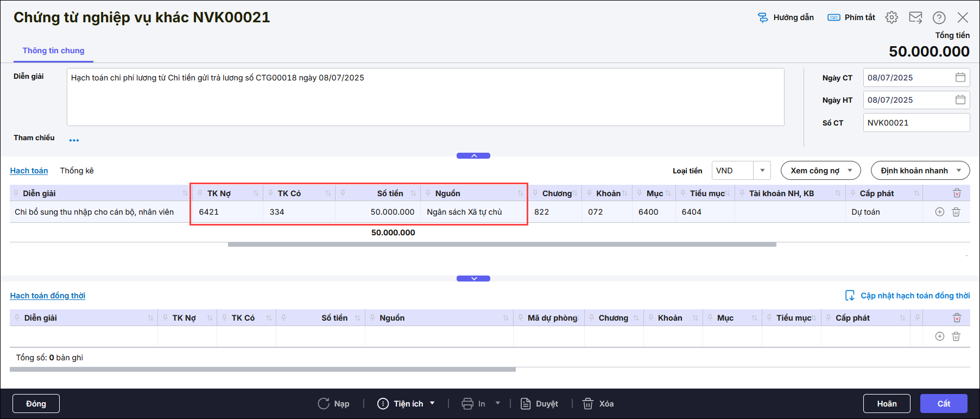Screen dimensions: 980x419
Task: Pin the TK Nợ column
Action: (200, 193)
